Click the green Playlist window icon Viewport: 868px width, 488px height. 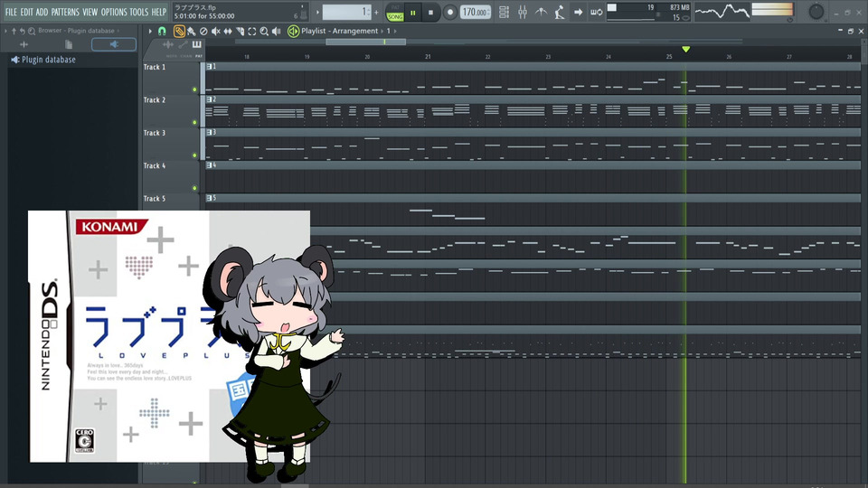293,31
